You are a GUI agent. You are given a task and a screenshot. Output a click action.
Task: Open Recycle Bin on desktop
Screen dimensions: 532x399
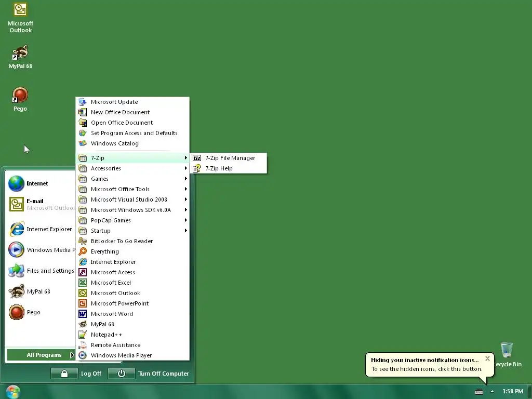coord(507,355)
